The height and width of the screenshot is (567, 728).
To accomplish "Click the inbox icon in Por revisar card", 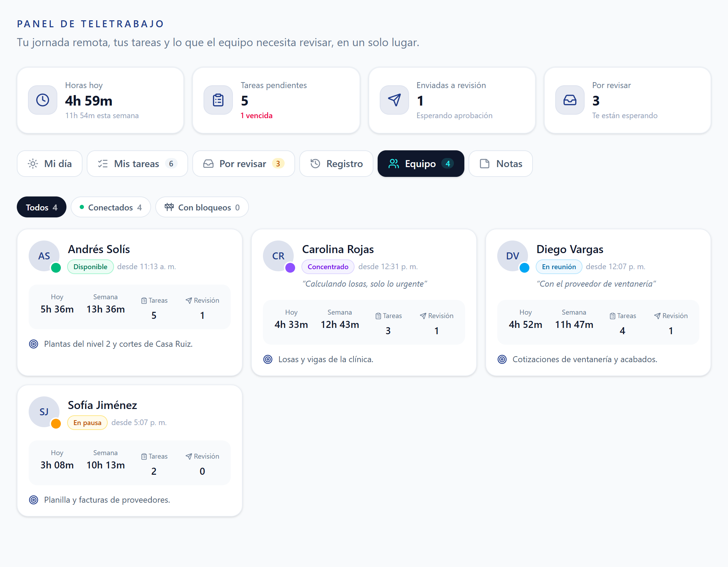I will click(x=570, y=100).
